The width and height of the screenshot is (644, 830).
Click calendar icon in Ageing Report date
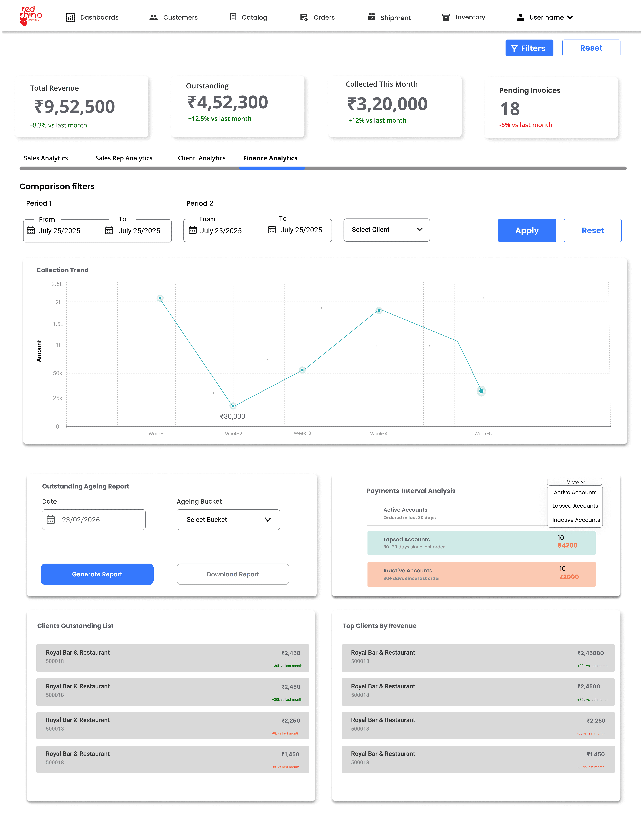pos(50,519)
